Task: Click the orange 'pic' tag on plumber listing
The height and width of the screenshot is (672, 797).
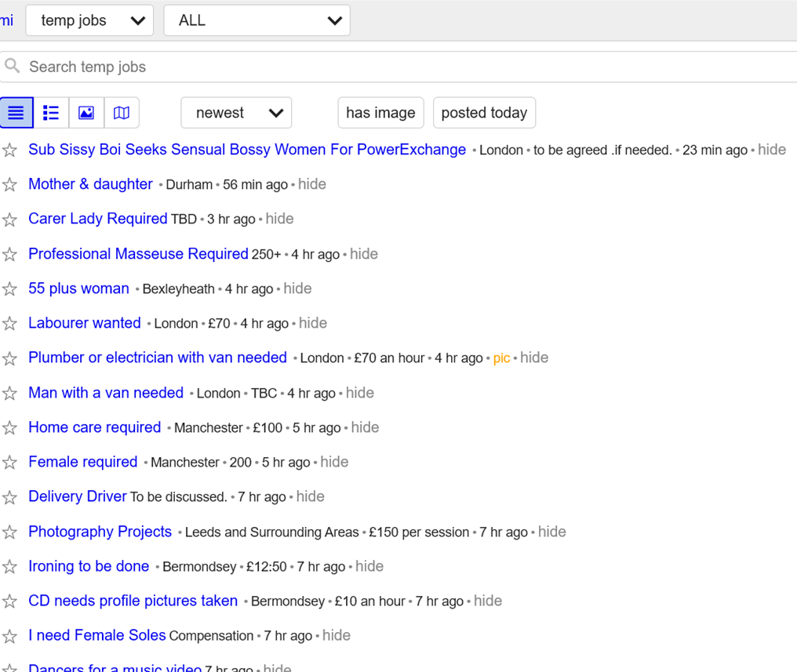Action: (x=502, y=358)
